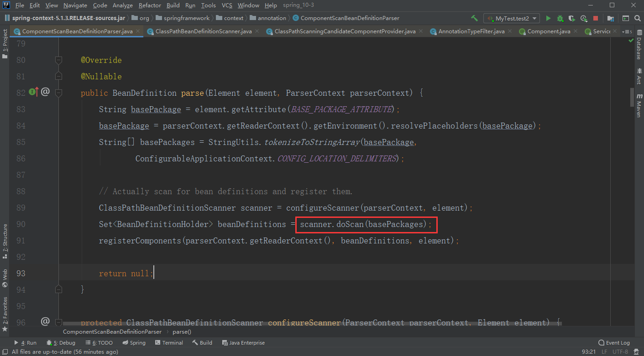Click UTF-8 encoding in status bar
Screen dimensions: 644x356
(x=621, y=351)
